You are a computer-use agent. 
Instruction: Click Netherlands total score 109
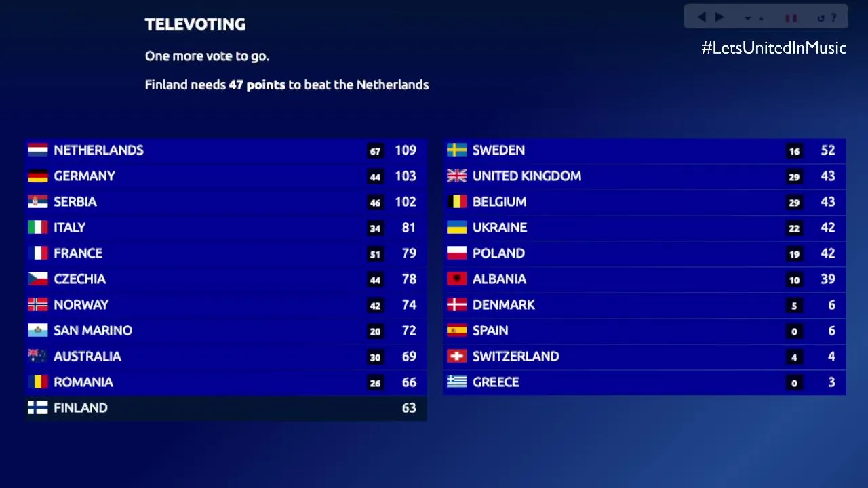406,150
